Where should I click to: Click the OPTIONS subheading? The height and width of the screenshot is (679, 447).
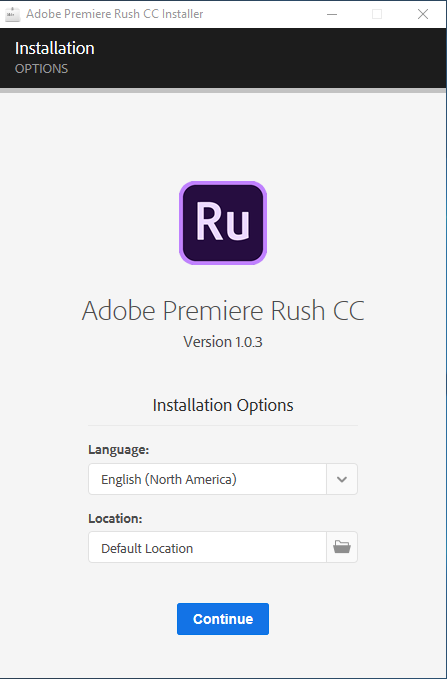pos(42,69)
